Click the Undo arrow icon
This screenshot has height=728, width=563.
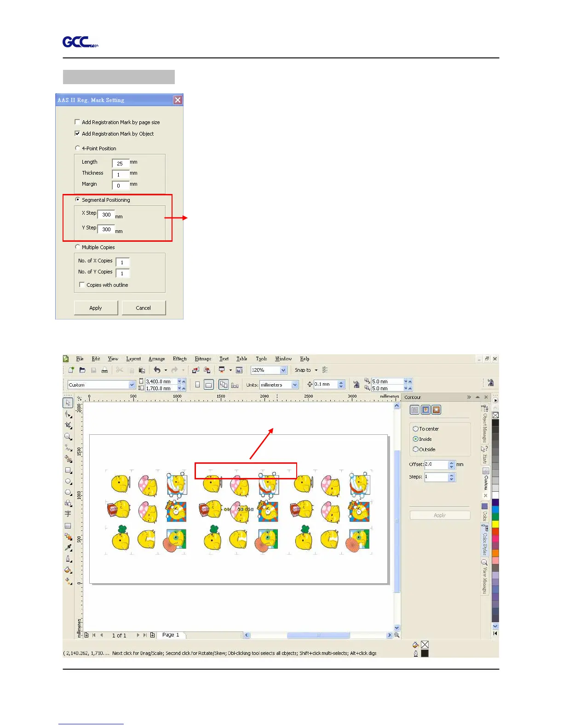157,370
